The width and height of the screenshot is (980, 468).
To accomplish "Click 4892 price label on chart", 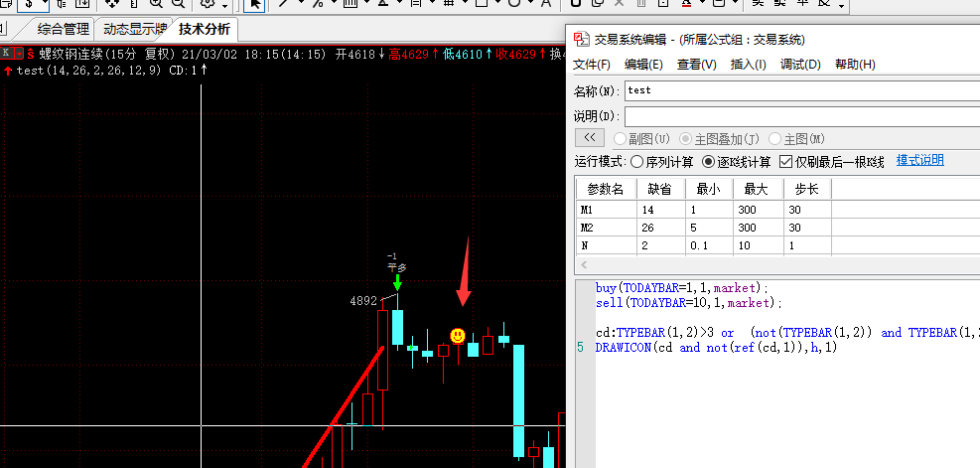I will tap(363, 301).
